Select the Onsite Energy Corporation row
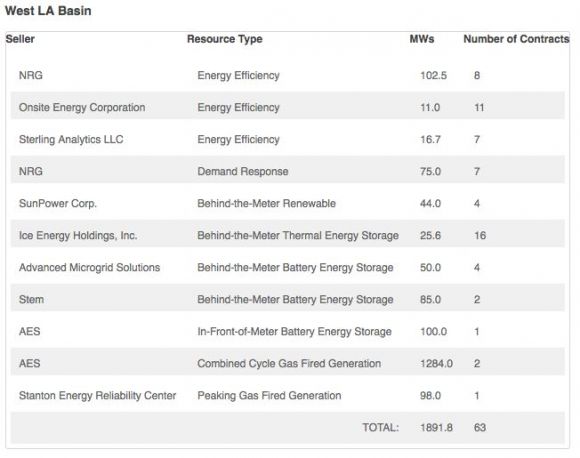This screenshot has height=458, width=580. (287, 107)
